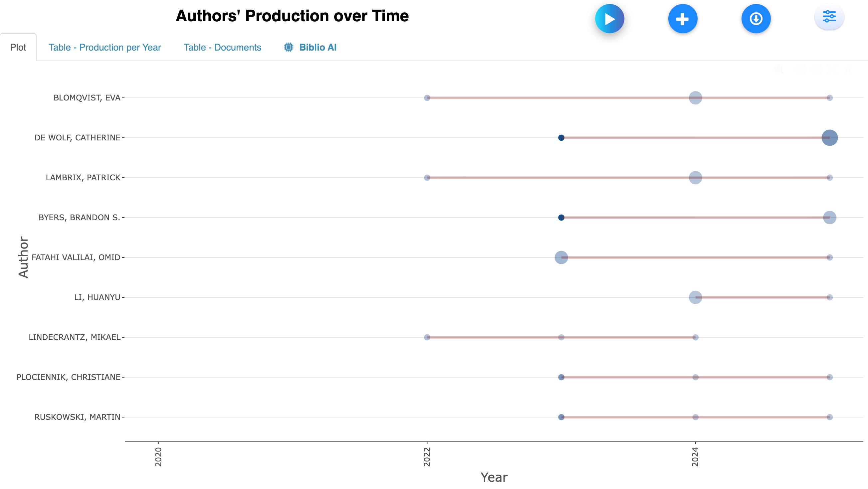Click the blue plus add button
The image size is (868, 489).
click(682, 19)
